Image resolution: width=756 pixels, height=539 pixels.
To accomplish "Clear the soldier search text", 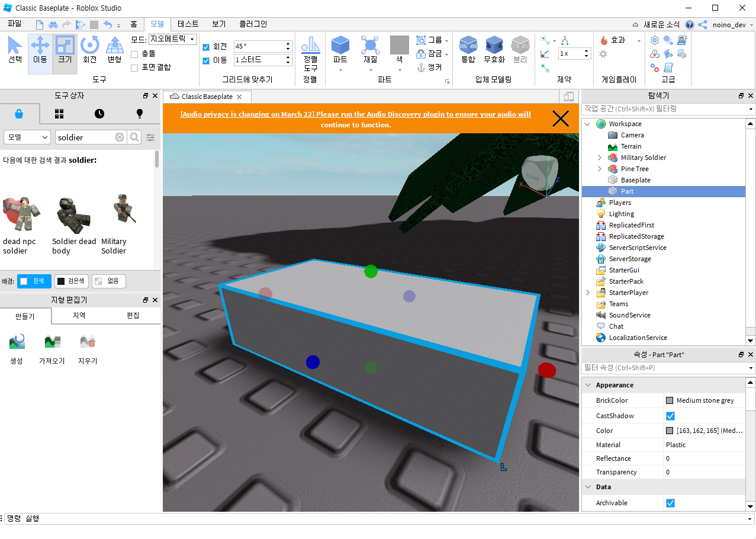I will click(120, 137).
